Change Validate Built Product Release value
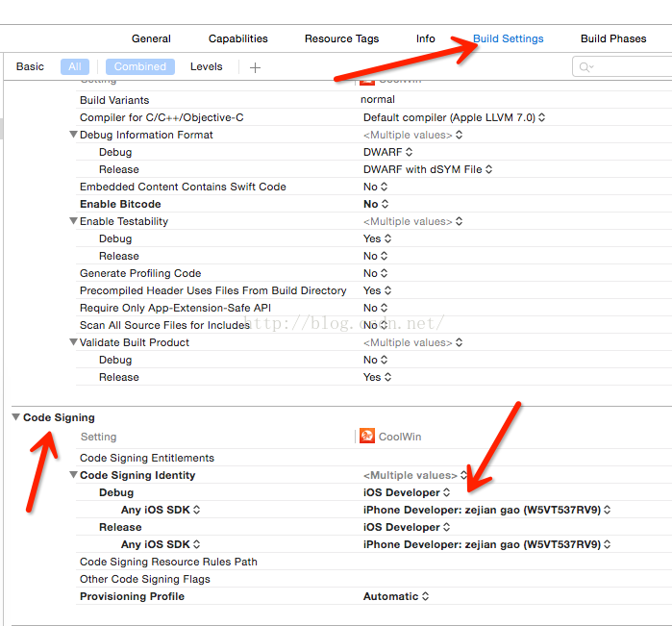This screenshot has width=672, height=626. coord(377,377)
